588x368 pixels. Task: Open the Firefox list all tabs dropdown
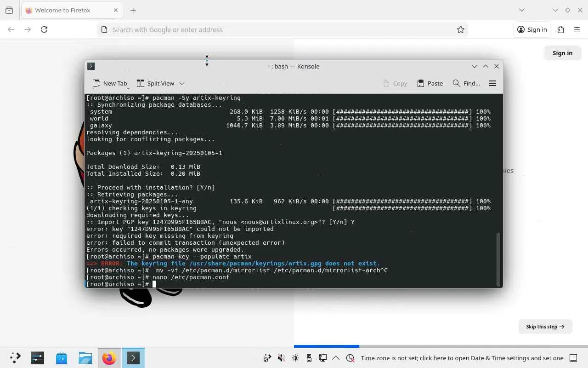522,10
